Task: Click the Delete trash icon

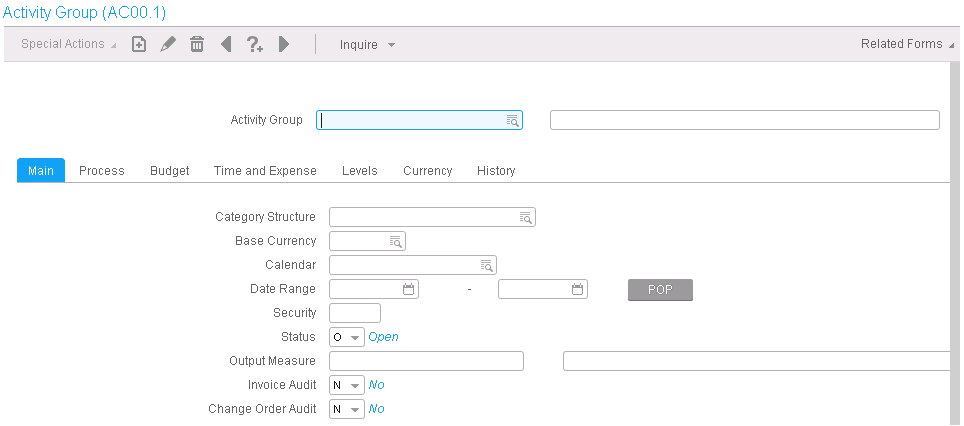Action: pyautogui.click(x=197, y=44)
